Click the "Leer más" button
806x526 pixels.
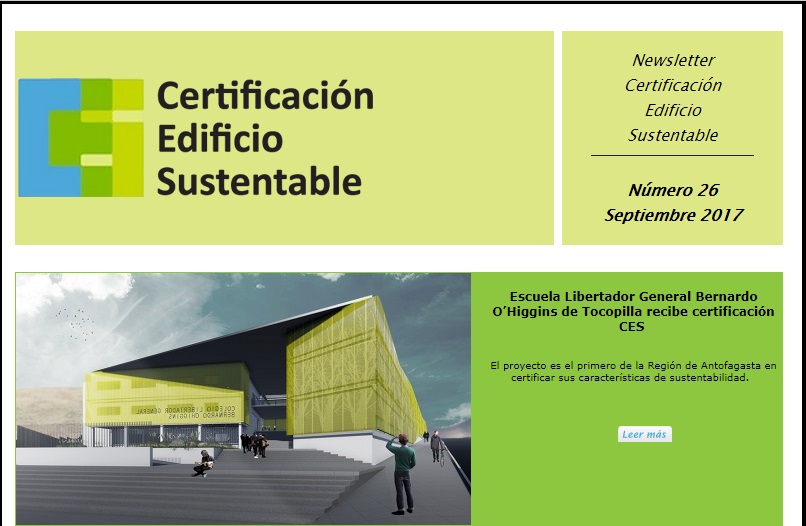click(x=644, y=434)
